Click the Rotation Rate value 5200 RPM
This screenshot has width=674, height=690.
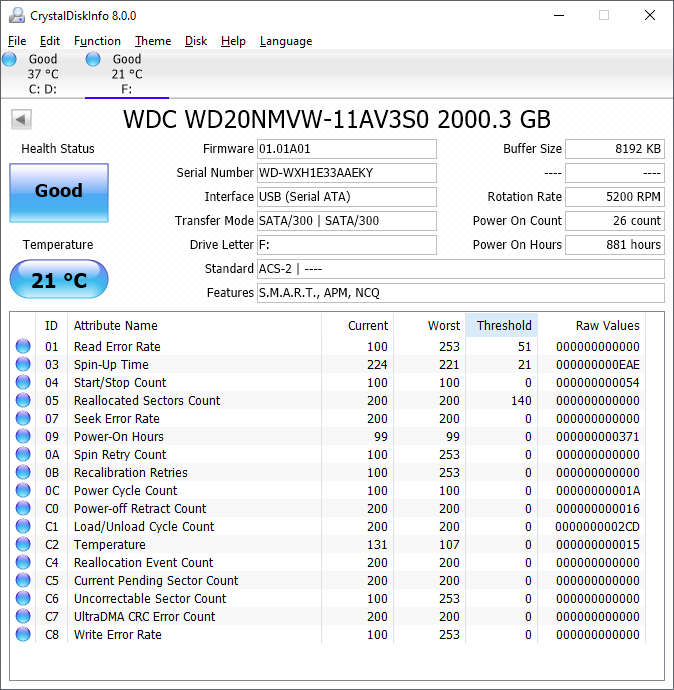[615, 197]
